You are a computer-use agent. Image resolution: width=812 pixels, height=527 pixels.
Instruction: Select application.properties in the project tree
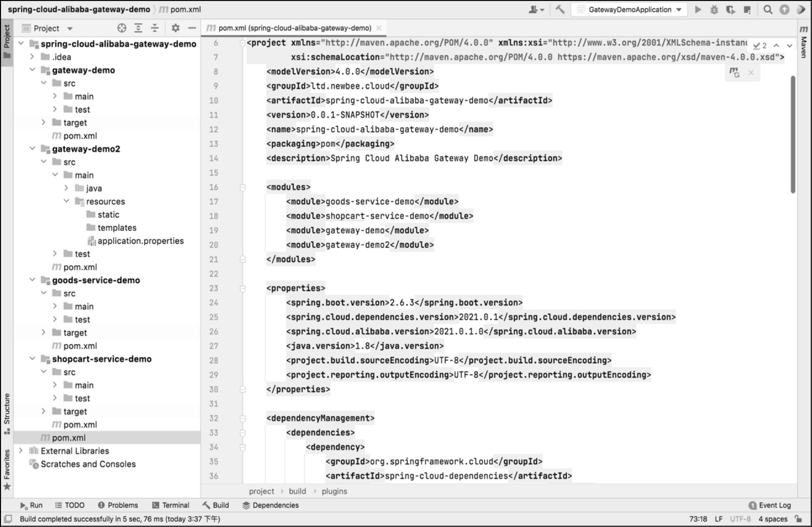(x=140, y=241)
